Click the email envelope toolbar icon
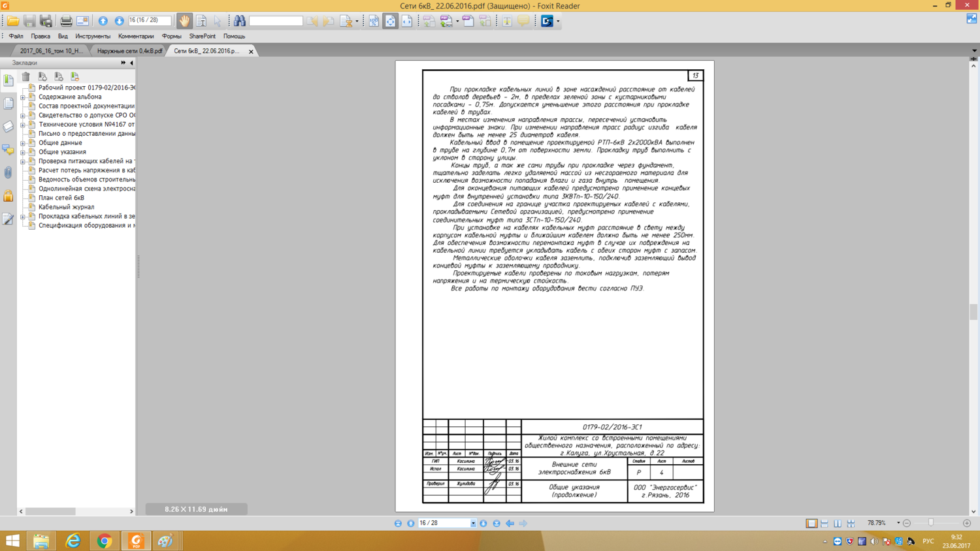Viewport: 980px width, 551px height. [x=82, y=21]
